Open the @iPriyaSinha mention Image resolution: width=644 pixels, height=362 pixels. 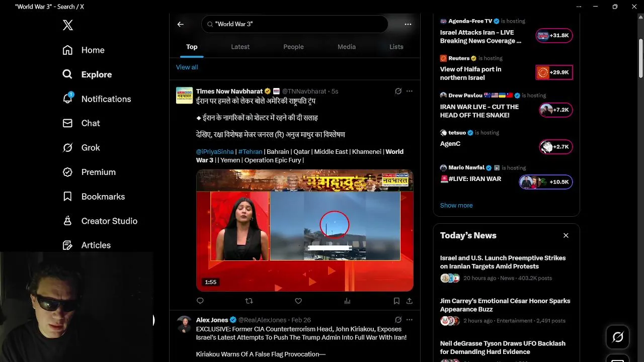point(215,151)
